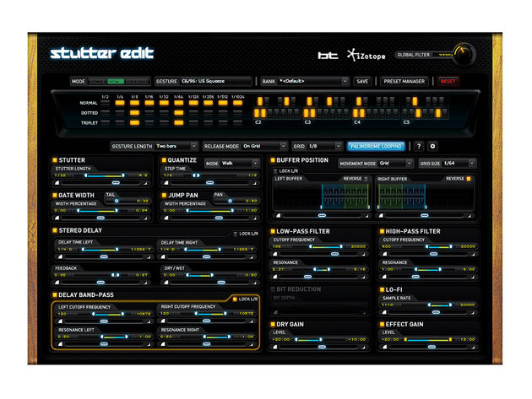
Task: Open the Movement Mode dropdown
Action: click(x=395, y=163)
